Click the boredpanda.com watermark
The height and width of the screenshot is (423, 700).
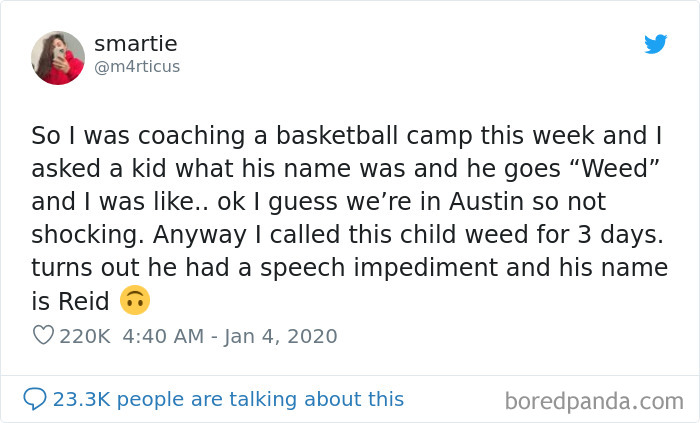594,401
